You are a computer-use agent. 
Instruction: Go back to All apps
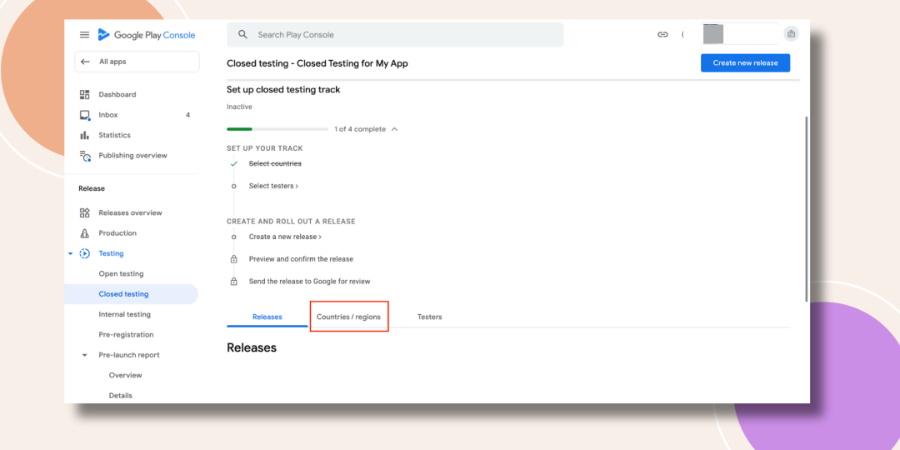coord(137,62)
